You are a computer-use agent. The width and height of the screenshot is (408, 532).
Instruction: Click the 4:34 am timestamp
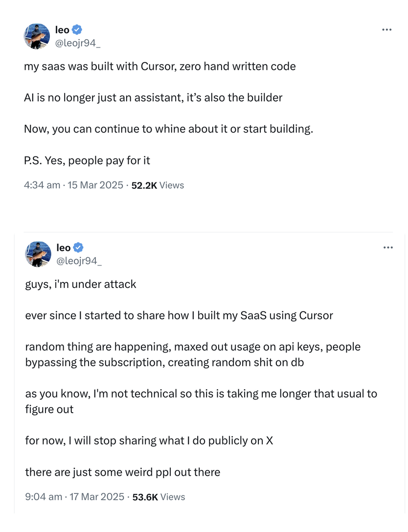coord(42,185)
